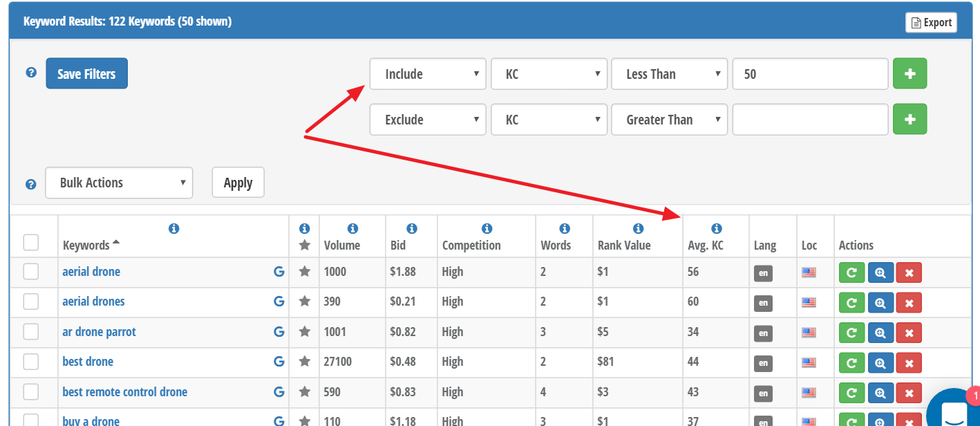Export the keyword results
The height and width of the screenshot is (426, 980).
tap(931, 22)
